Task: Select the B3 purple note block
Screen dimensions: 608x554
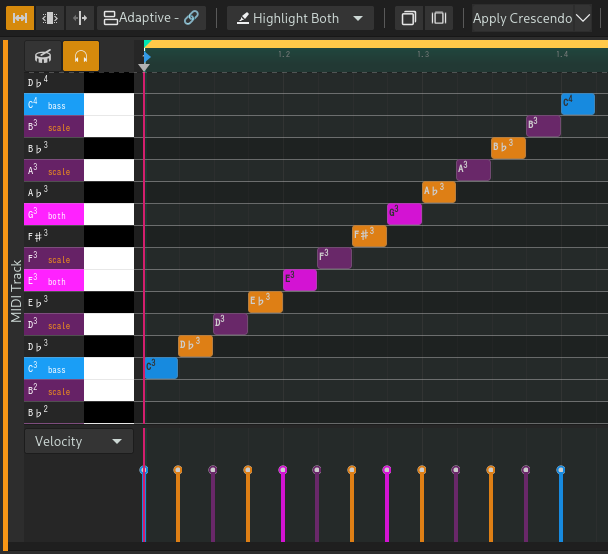Action: [543, 126]
